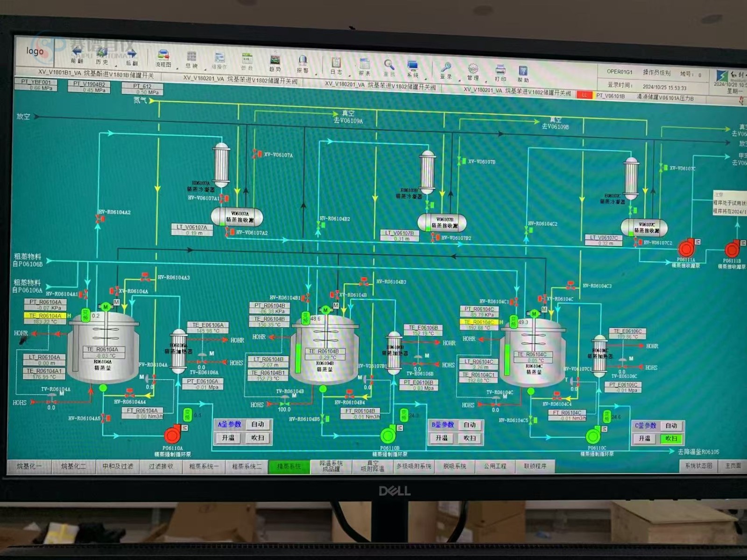Open the 总貌 overview icon
The image size is (747, 560).
point(191,57)
